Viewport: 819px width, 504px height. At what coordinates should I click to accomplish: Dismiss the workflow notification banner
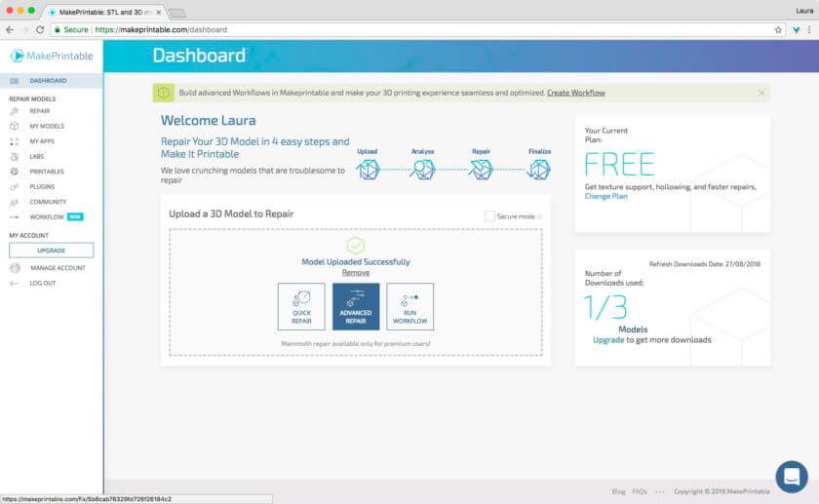(761, 93)
